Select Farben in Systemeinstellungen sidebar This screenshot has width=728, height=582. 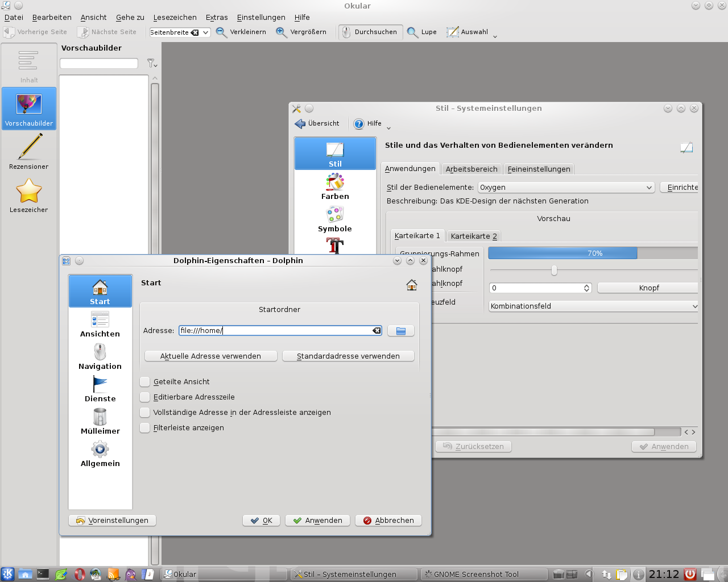335,187
